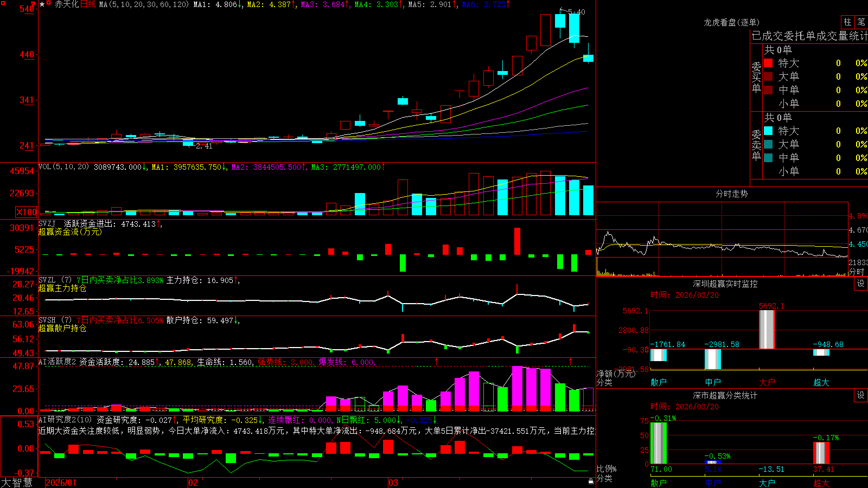
Task: Click the 委卖单 section label
Action: (756, 145)
